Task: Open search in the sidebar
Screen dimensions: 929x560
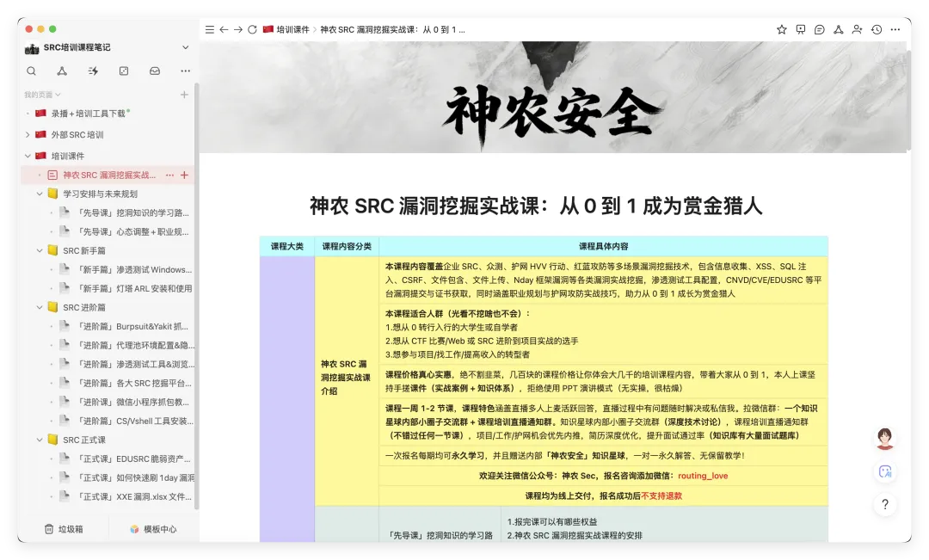Action: (32, 71)
